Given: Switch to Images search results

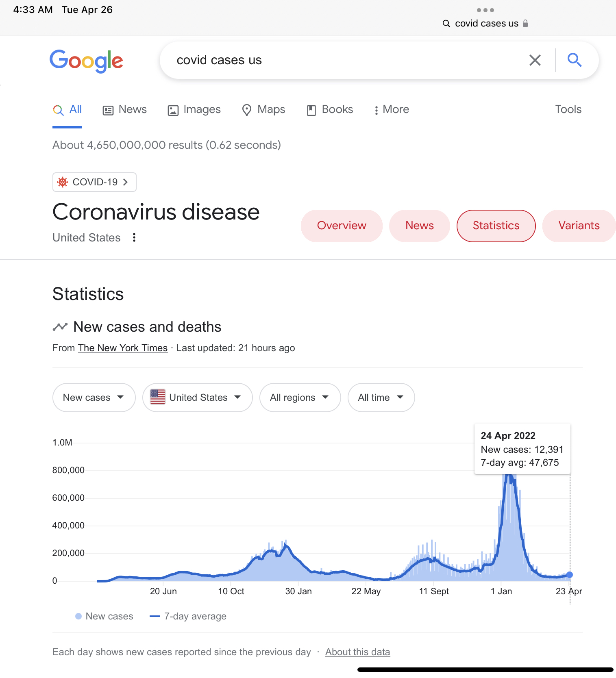Looking at the screenshot, I should pyautogui.click(x=194, y=110).
